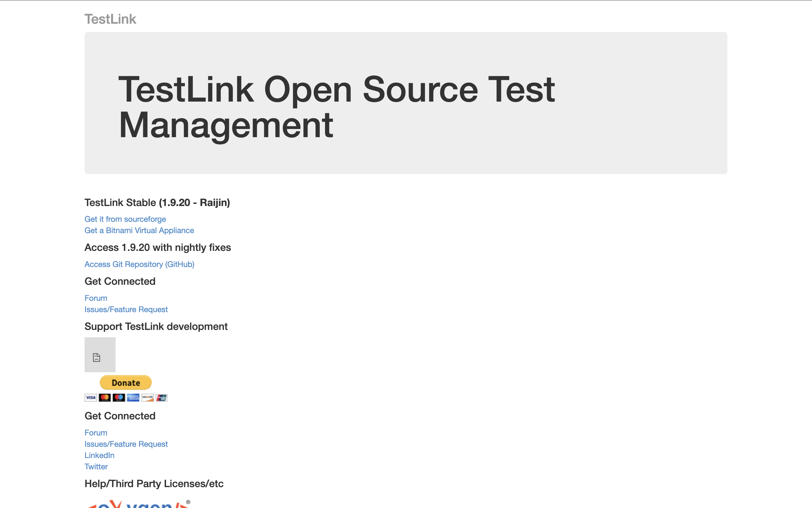This screenshot has height=508, width=812.
Task: Open the Forum link above LinkedIn
Action: pos(96,433)
